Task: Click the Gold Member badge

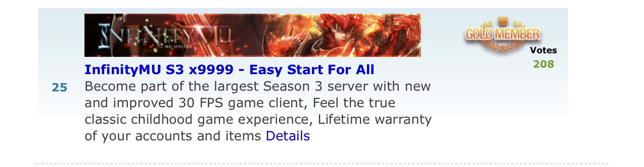Action: (502, 35)
